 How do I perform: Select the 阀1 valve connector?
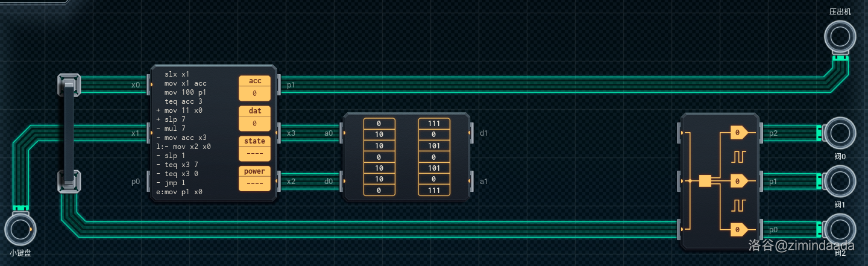pos(840,182)
